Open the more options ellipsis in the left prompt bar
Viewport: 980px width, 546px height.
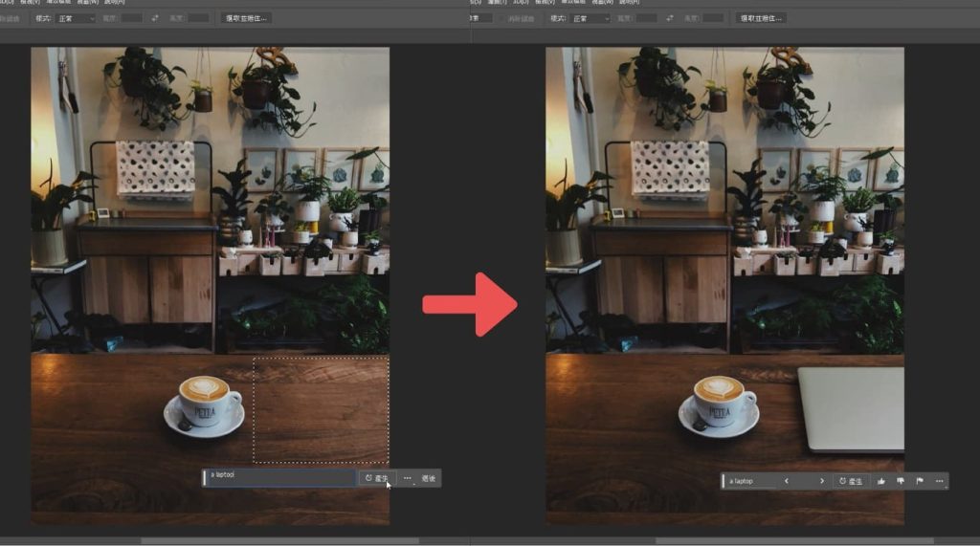pyautogui.click(x=408, y=478)
